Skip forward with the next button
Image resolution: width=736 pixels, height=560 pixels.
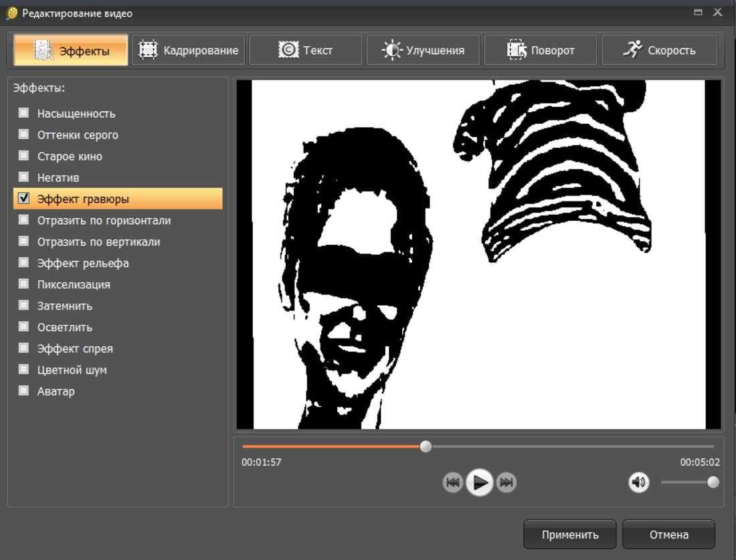pos(507,482)
